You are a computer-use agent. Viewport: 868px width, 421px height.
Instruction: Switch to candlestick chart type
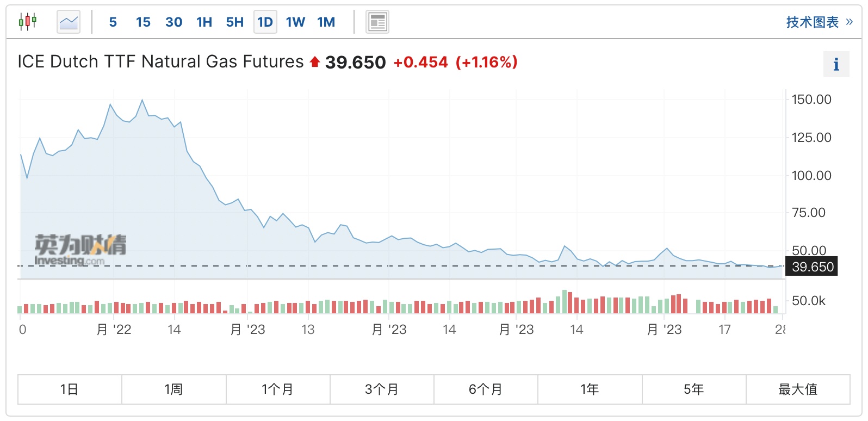click(x=27, y=22)
